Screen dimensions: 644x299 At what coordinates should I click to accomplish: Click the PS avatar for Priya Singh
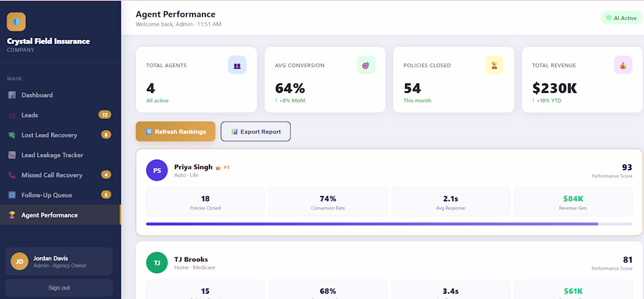(157, 170)
